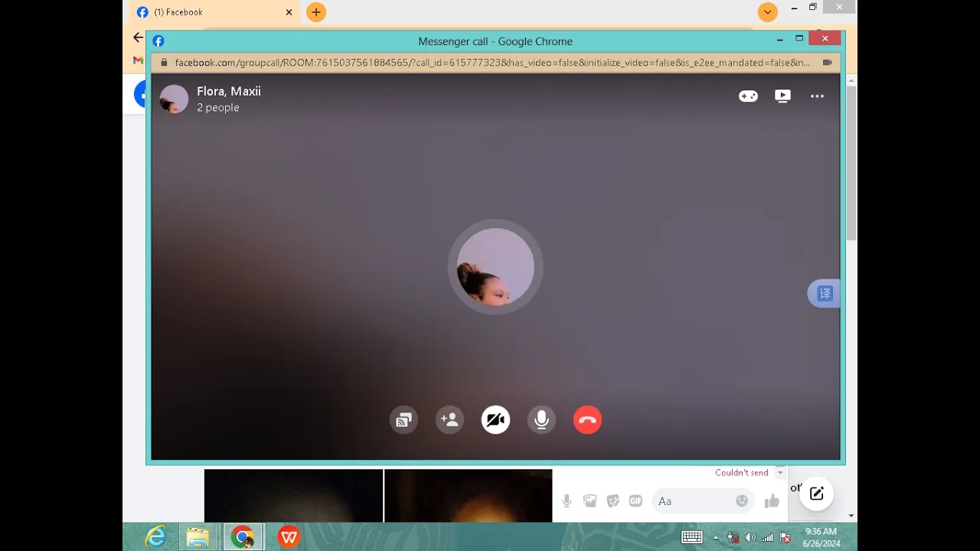This screenshot has height=551, width=980.
Task: Start screen sharing in the call
Action: 403,420
